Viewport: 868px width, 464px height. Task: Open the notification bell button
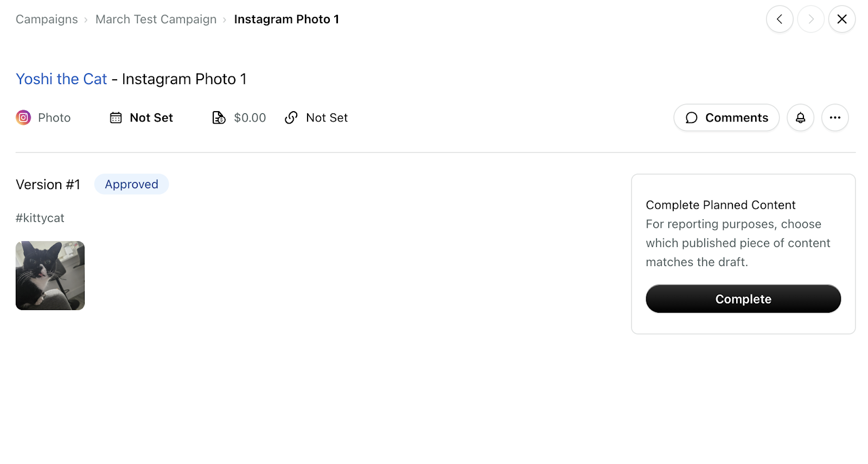800,118
